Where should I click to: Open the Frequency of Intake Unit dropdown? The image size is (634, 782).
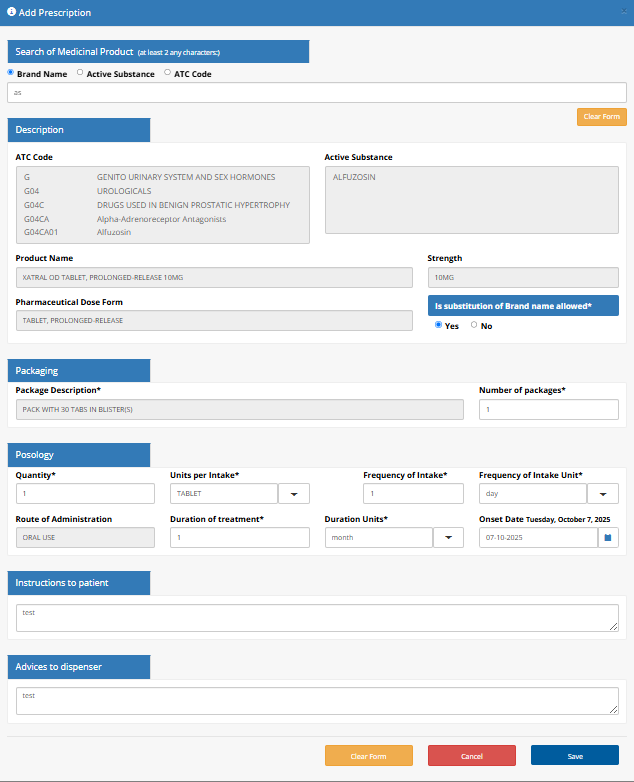click(x=602, y=494)
